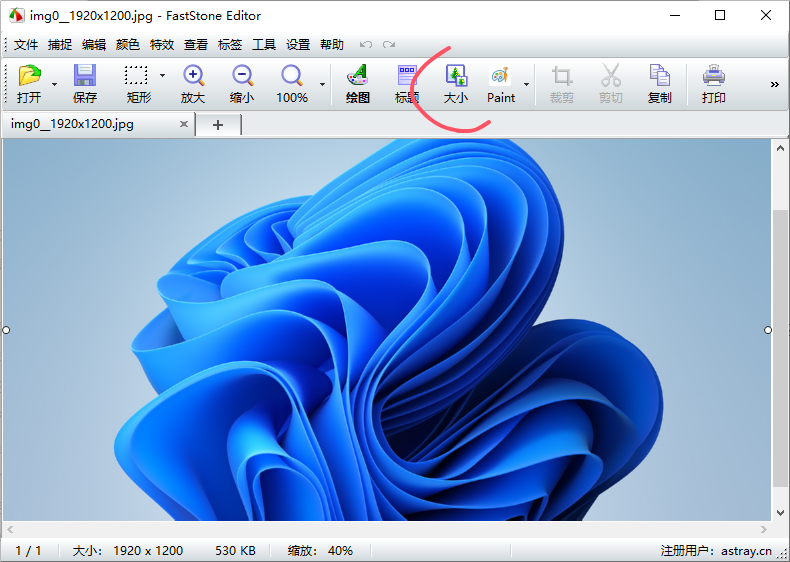Image resolution: width=790 pixels, height=562 pixels.
Task: Show more toolbar items with the » chevron
Action: 774,84
